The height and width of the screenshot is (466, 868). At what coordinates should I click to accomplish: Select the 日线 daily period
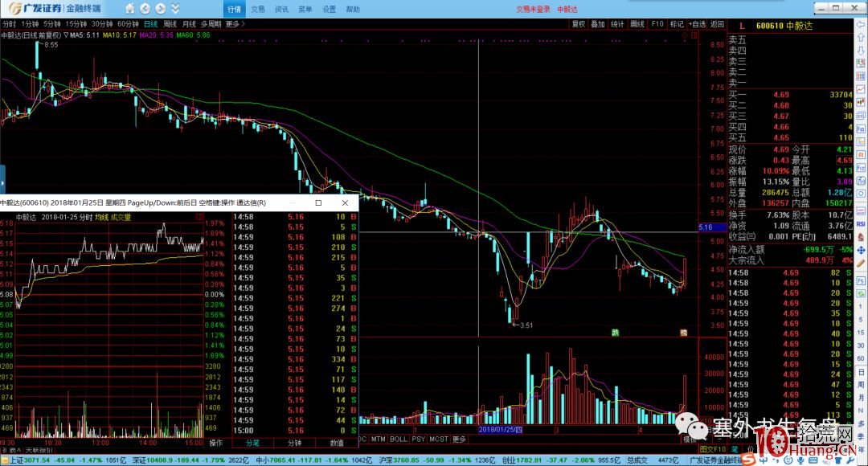coord(150,24)
